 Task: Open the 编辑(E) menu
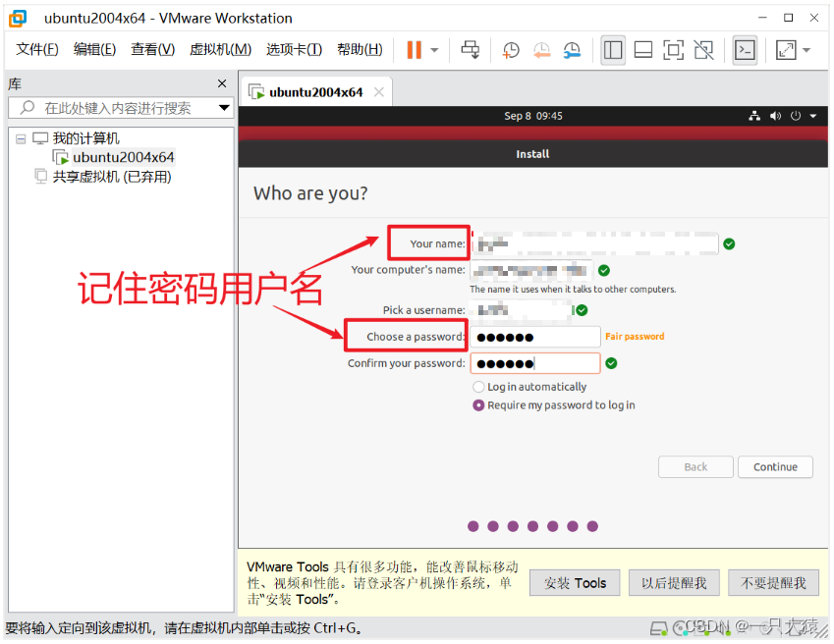coord(94,49)
